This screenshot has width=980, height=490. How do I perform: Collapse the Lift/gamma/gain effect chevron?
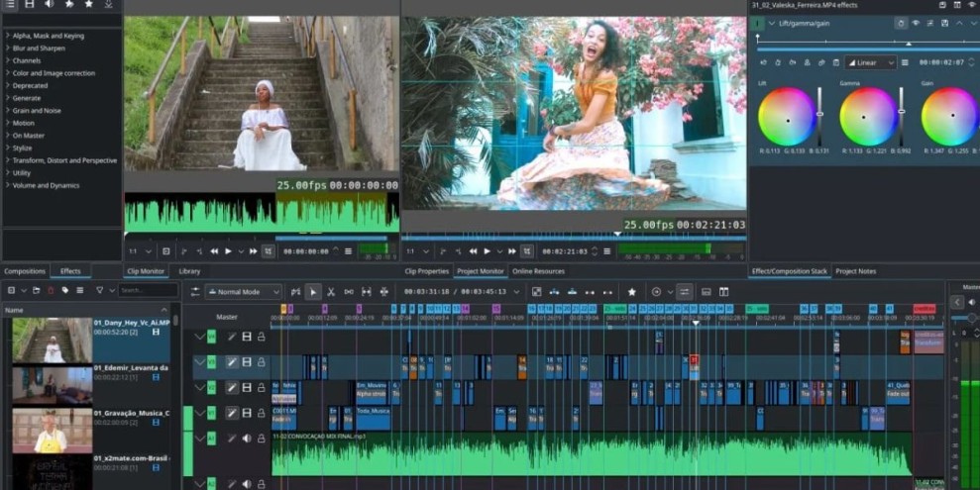coord(773,23)
